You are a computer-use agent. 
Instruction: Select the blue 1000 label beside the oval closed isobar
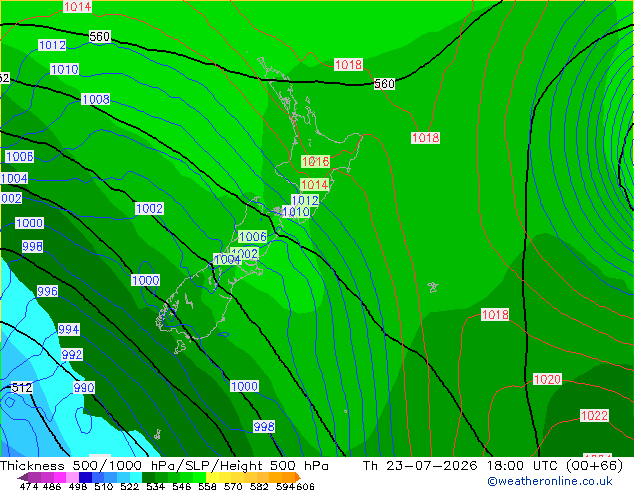pos(146,280)
